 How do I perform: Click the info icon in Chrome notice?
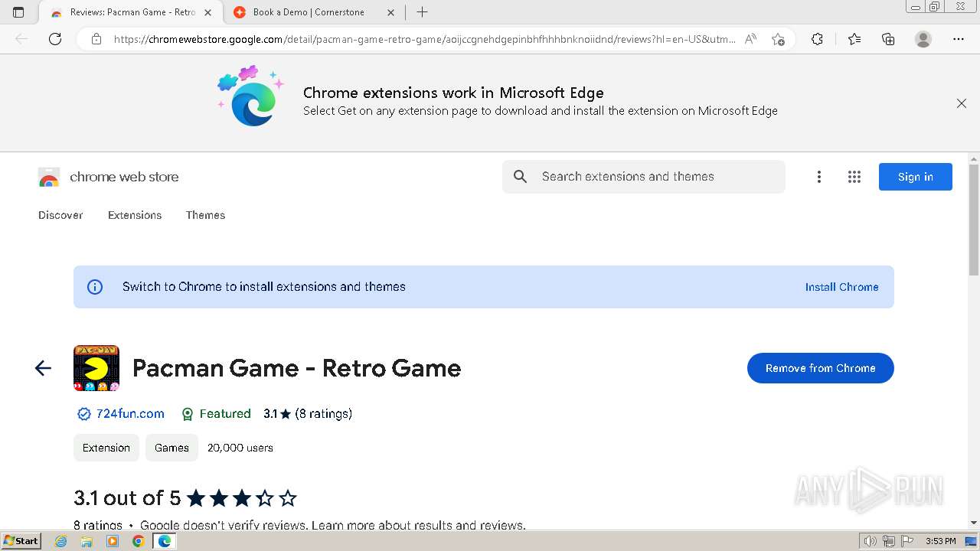click(x=95, y=287)
